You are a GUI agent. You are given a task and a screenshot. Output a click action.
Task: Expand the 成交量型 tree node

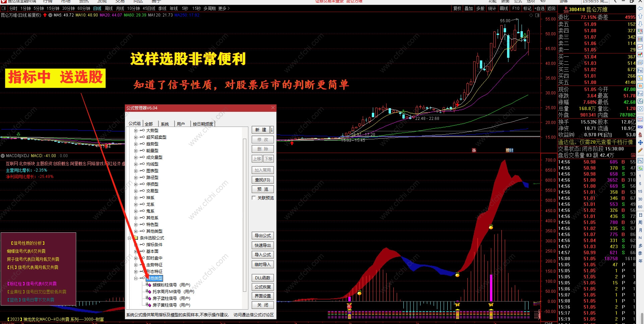[136, 157]
